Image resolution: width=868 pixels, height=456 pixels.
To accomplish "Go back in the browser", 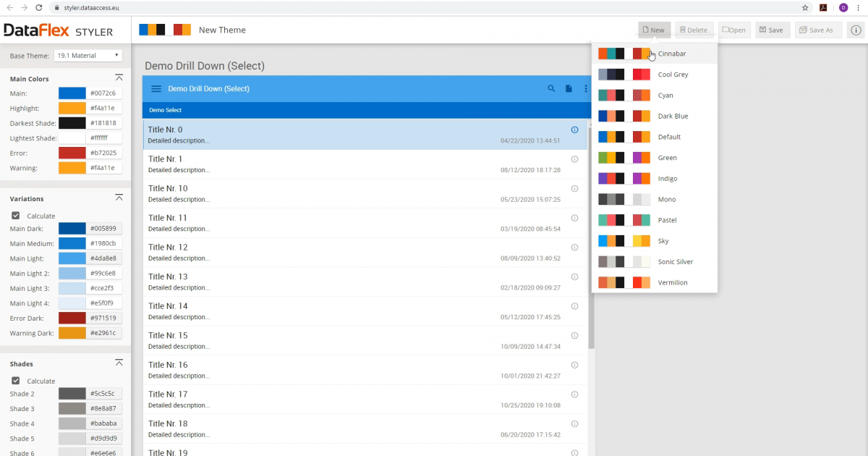I will [x=10, y=7].
